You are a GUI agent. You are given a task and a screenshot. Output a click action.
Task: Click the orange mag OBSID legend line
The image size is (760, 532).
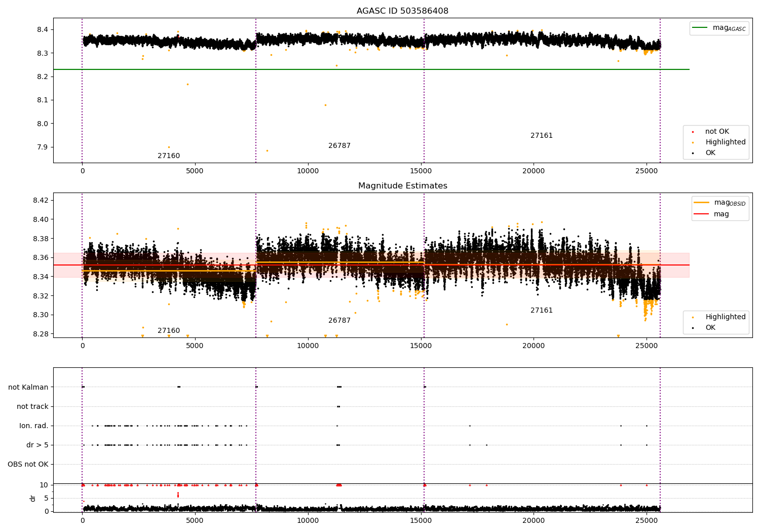point(702,203)
